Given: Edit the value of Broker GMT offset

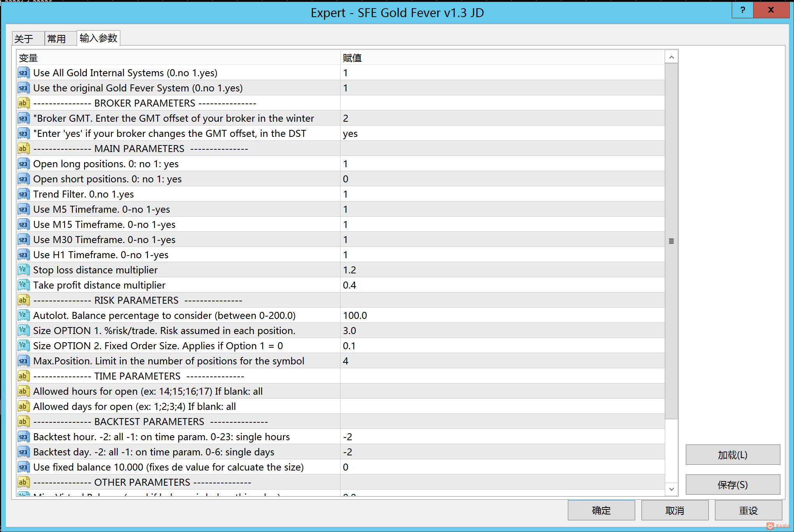Looking at the screenshot, I should (502, 118).
